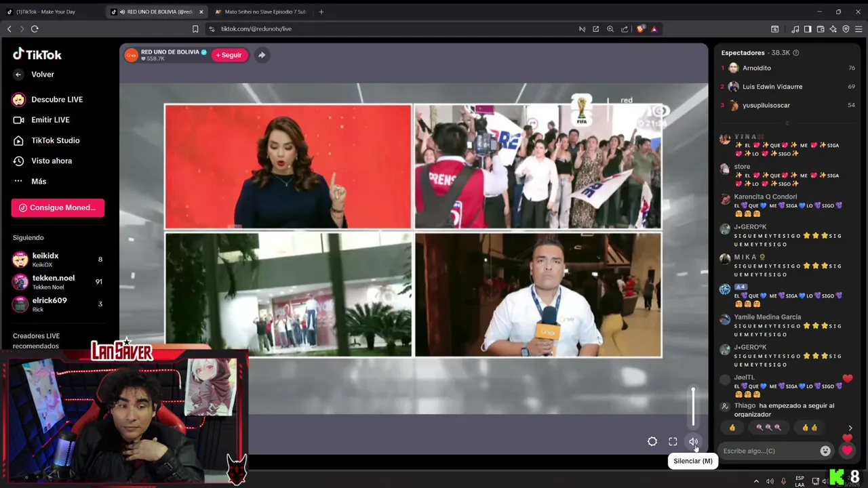Follow RED UNO DE BOLIVIA with Seguir

click(x=229, y=55)
